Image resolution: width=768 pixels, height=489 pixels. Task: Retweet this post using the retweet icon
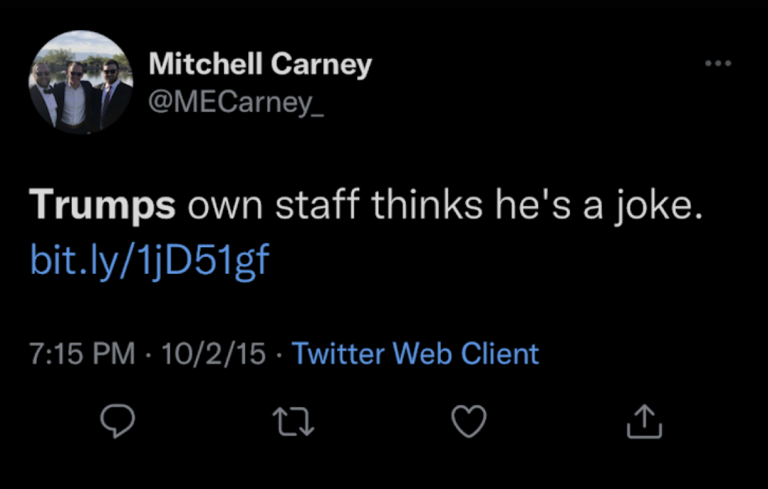[295, 422]
